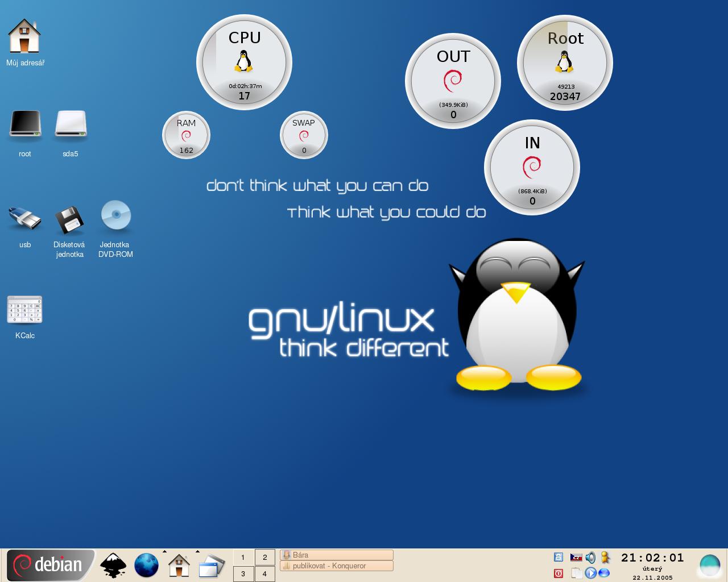Click the OUT network traffic gauge
The image size is (728, 582).
tap(453, 81)
